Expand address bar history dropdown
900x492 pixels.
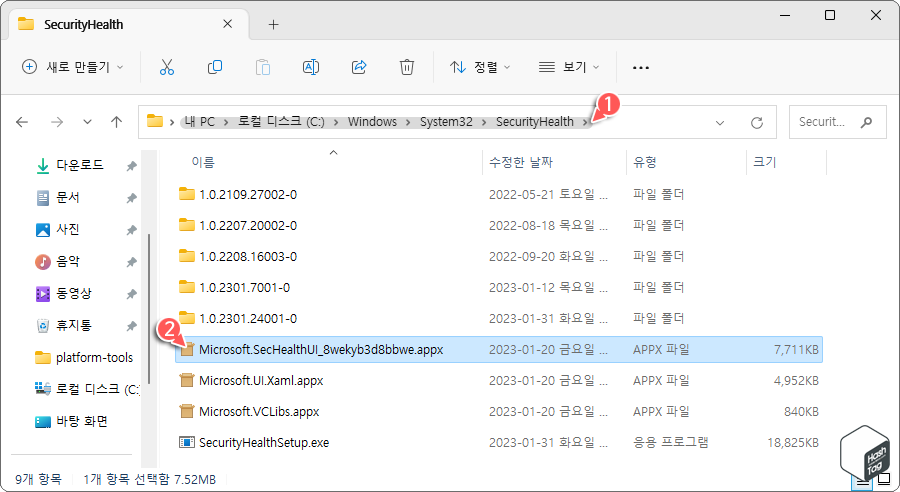(720, 122)
